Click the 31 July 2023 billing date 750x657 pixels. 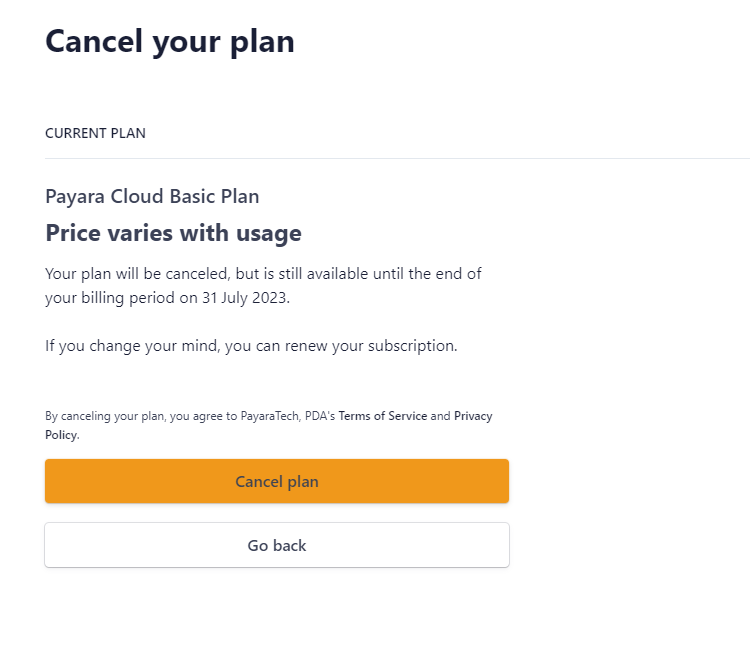pos(245,298)
